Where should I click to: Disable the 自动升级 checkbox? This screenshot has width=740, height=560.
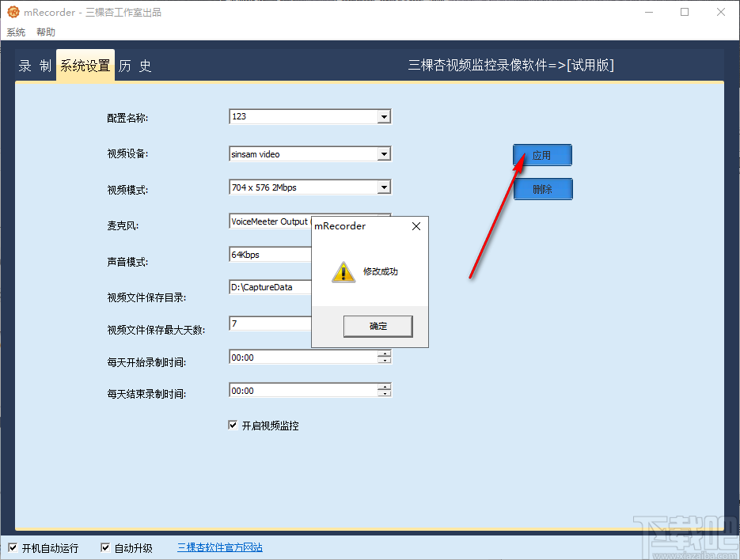coord(104,547)
